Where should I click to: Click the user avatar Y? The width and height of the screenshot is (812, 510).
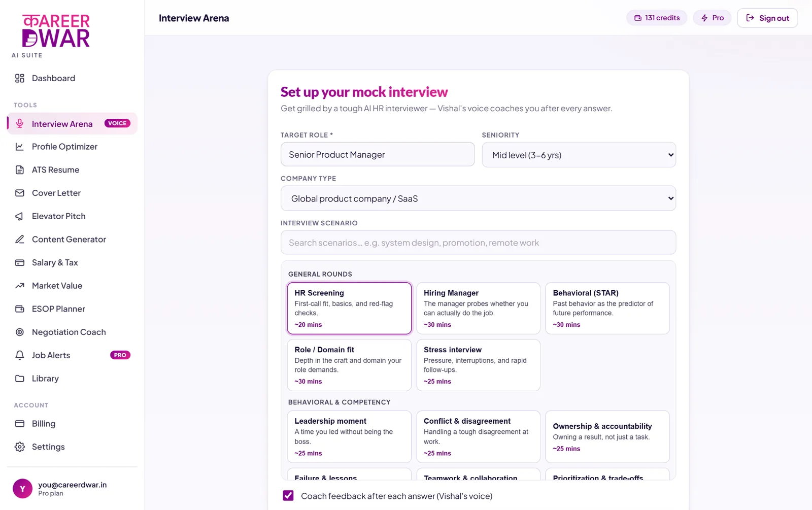[22, 489]
